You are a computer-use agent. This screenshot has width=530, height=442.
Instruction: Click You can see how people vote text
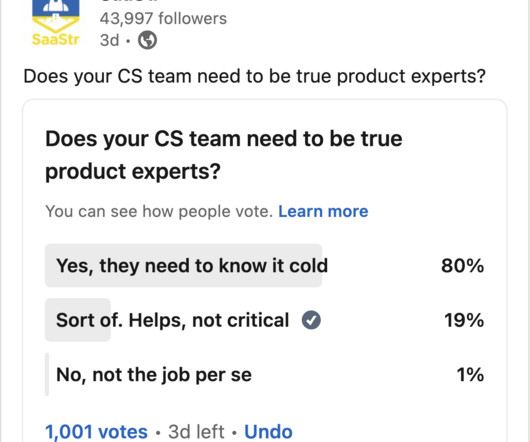click(x=159, y=212)
